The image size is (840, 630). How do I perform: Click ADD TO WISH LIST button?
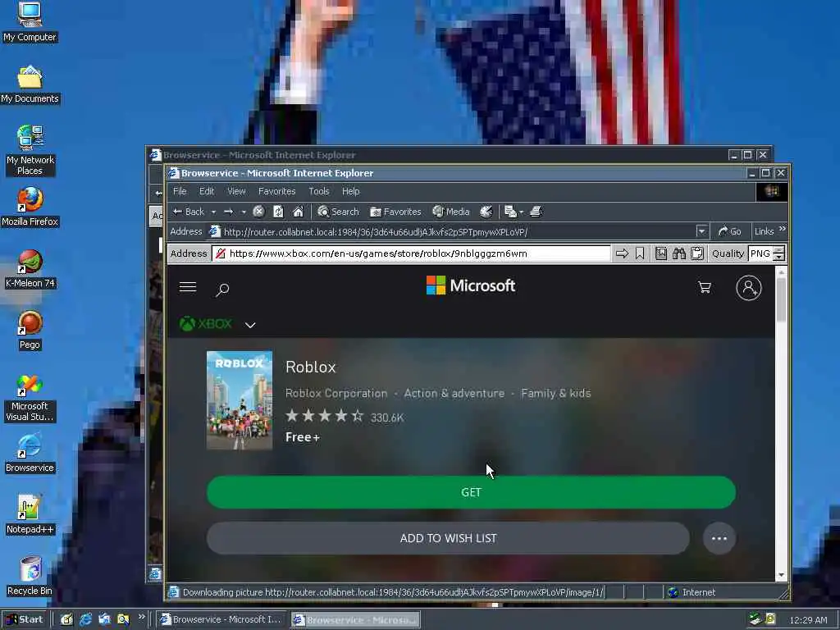click(448, 538)
